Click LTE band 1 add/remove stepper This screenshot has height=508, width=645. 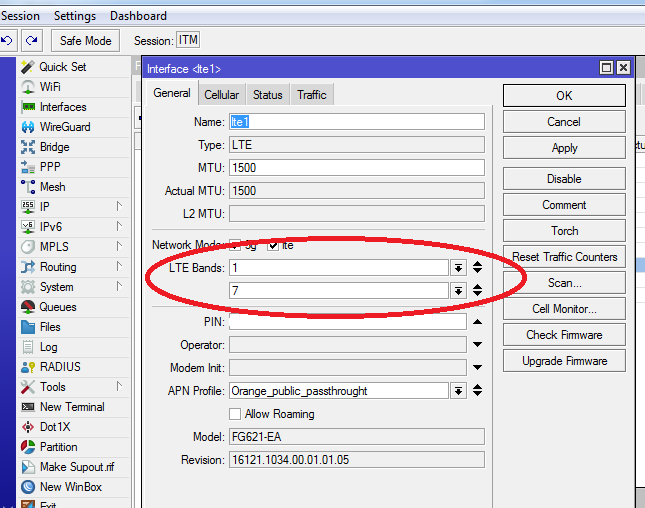tap(477, 267)
